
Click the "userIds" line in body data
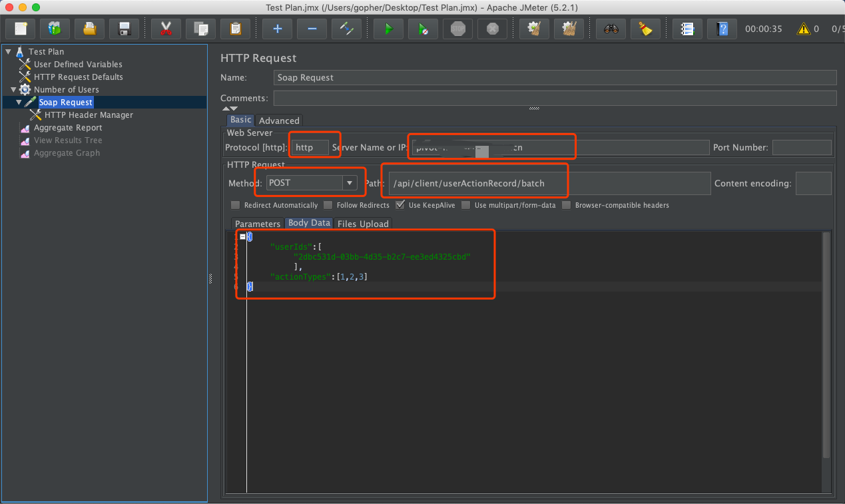click(296, 246)
